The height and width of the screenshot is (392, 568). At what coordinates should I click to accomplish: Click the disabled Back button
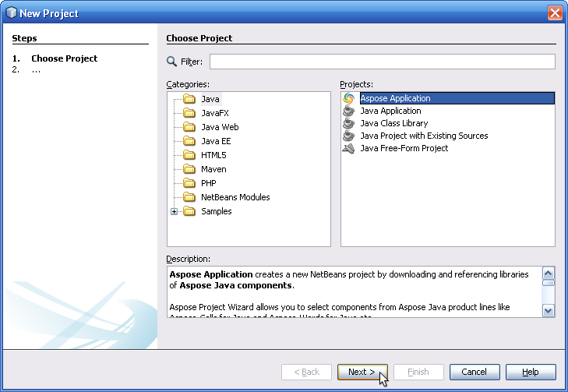(x=306, y=372)
